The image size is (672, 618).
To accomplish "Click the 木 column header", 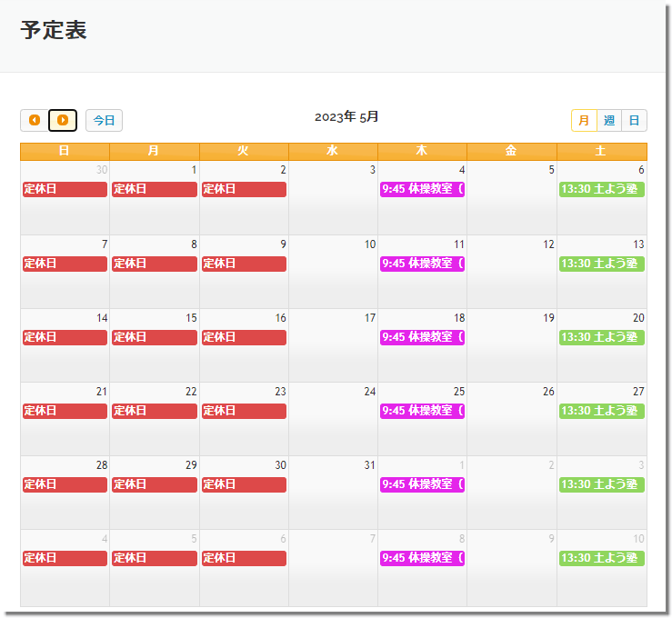I will click(x=422, y=151).
